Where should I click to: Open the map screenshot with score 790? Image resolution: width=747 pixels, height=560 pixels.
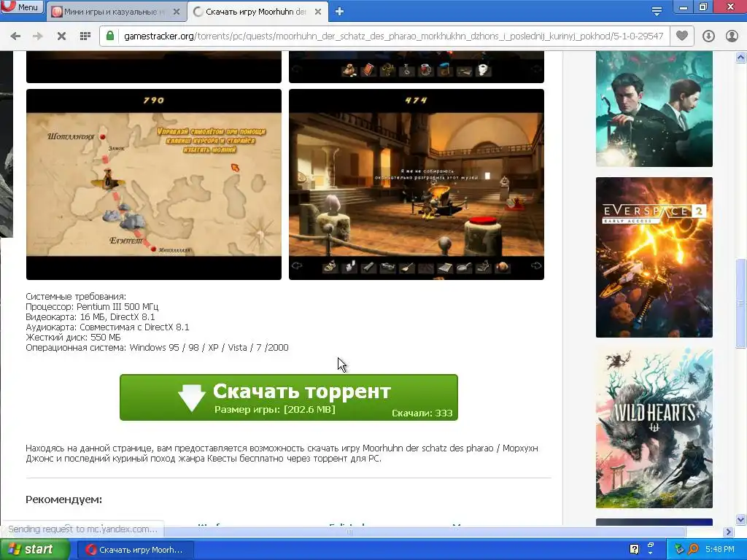tap(154, 184)
